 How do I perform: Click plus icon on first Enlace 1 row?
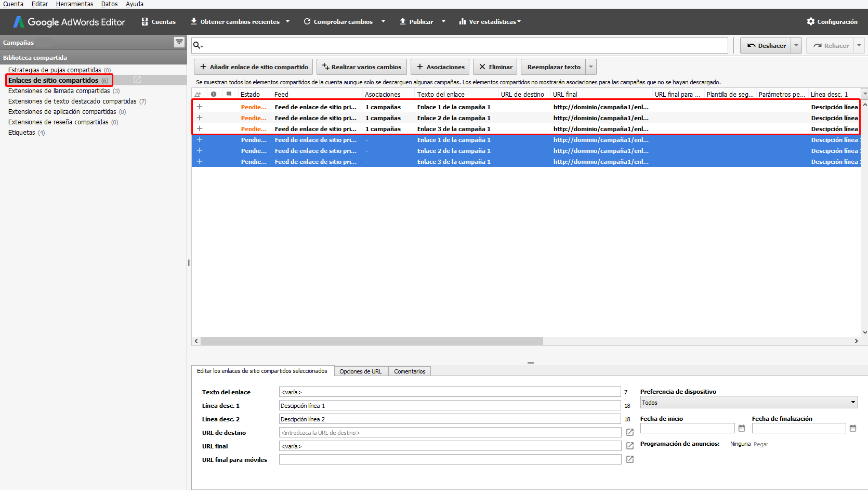pyautogui.click(x=200, y=107)
